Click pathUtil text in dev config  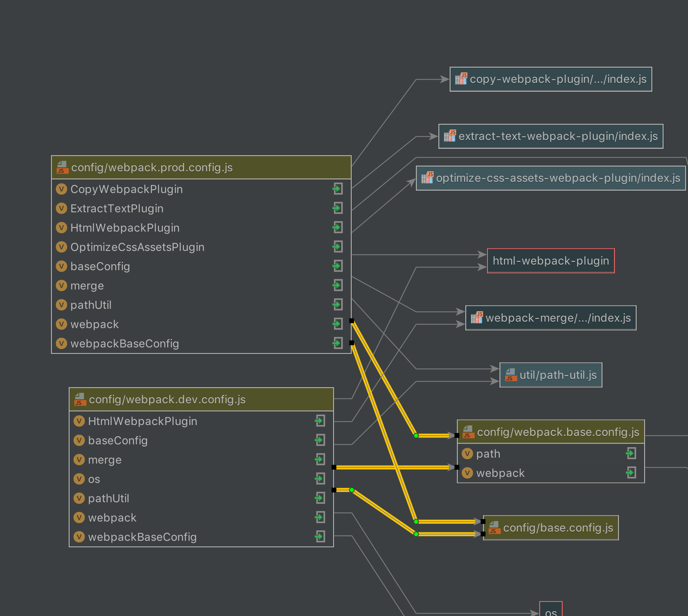point(109,498)
